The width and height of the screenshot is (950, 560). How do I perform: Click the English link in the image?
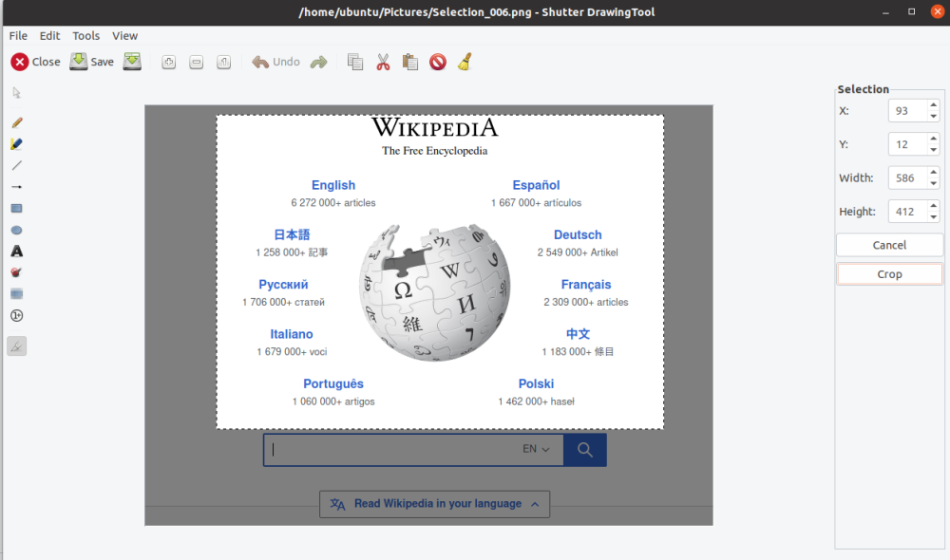coord(333,185)
